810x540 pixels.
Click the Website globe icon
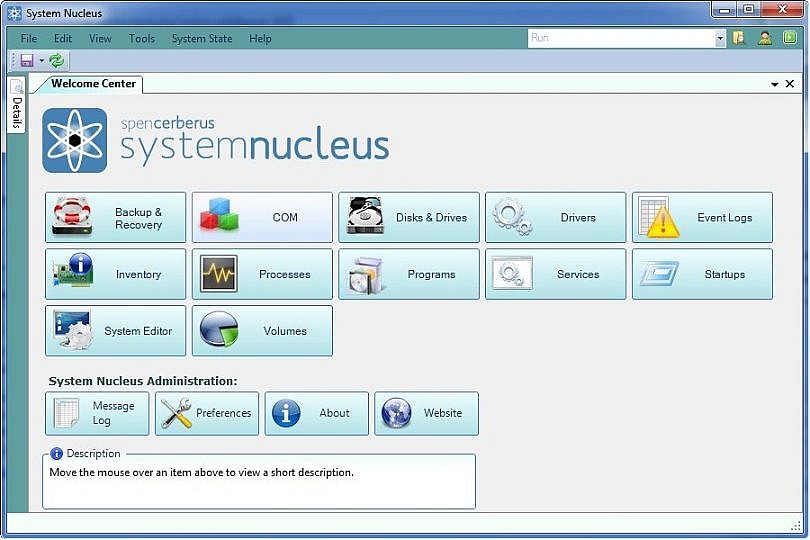coord(396,413)
